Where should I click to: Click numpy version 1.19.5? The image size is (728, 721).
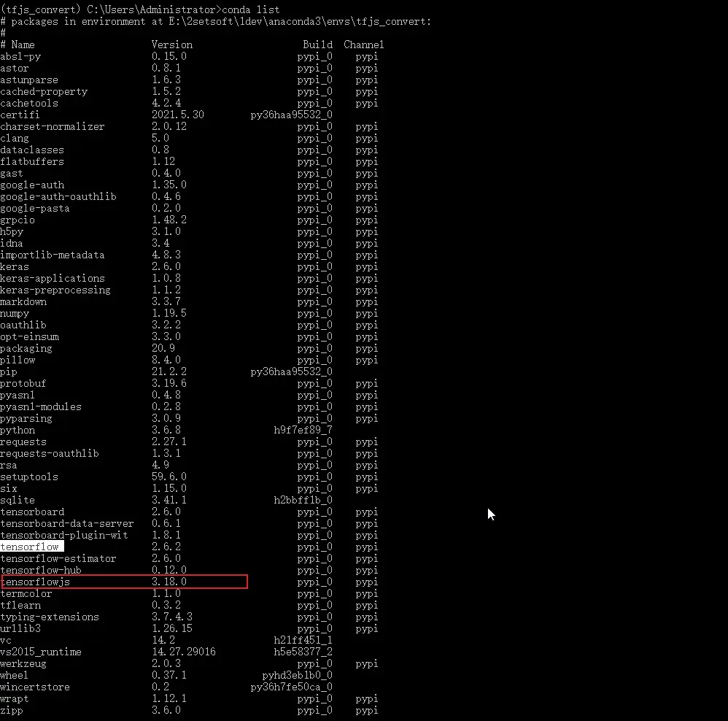click(x=169, y=313)
